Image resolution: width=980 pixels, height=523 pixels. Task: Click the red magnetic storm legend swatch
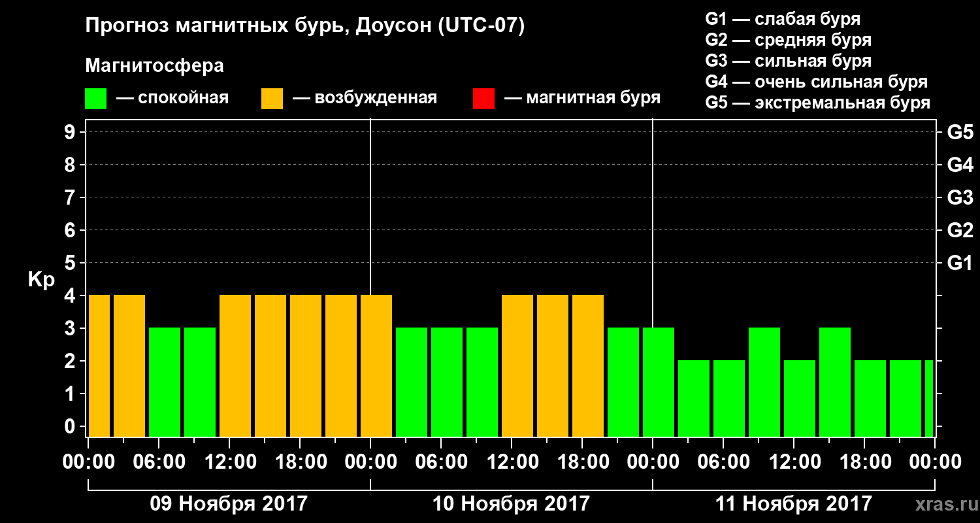[483, 99]
